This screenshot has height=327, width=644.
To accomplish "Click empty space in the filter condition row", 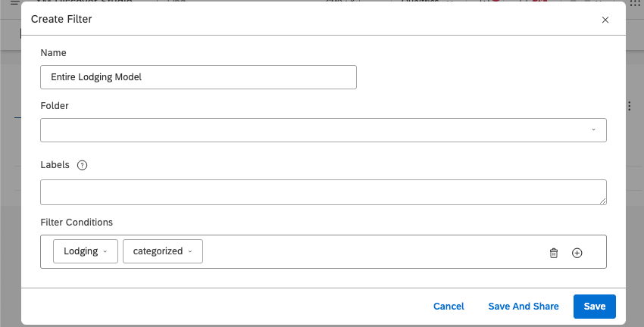I will (x=371, y=251).
